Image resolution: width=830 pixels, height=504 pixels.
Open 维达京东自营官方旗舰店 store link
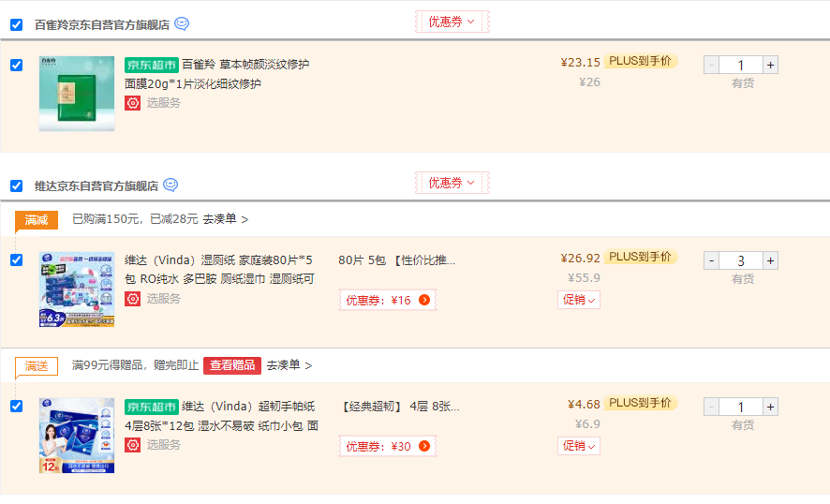pyautogui.click(x=96, y=185)
